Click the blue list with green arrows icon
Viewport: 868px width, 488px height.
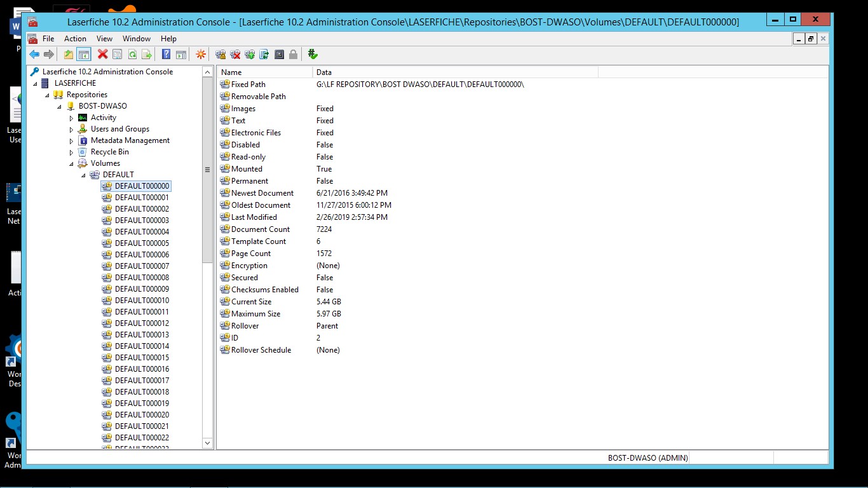click(264, 55)
